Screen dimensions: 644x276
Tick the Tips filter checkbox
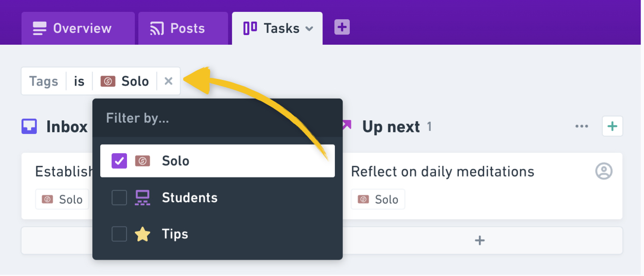(119, 234)
